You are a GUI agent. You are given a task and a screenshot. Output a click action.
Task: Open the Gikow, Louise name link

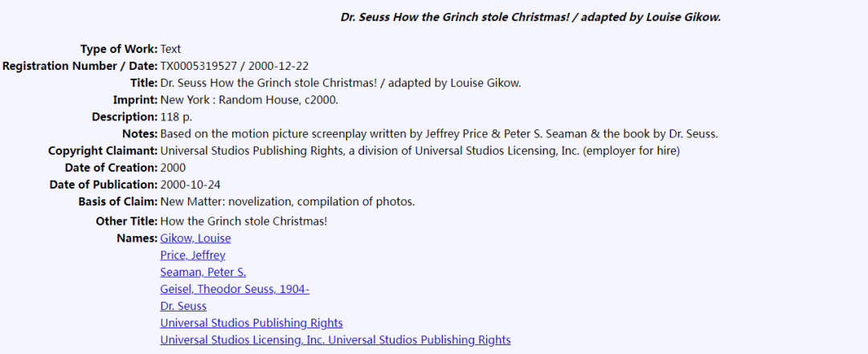[195, 238]
